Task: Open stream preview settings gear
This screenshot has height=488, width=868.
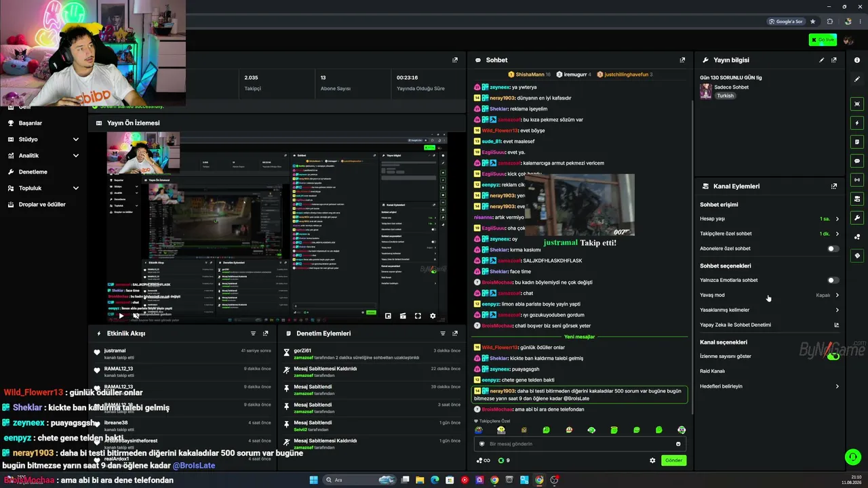Action: pos(433,316)
